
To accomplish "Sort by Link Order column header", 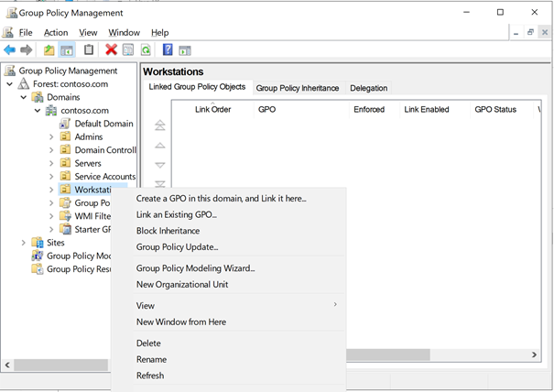I will (212, 109).
